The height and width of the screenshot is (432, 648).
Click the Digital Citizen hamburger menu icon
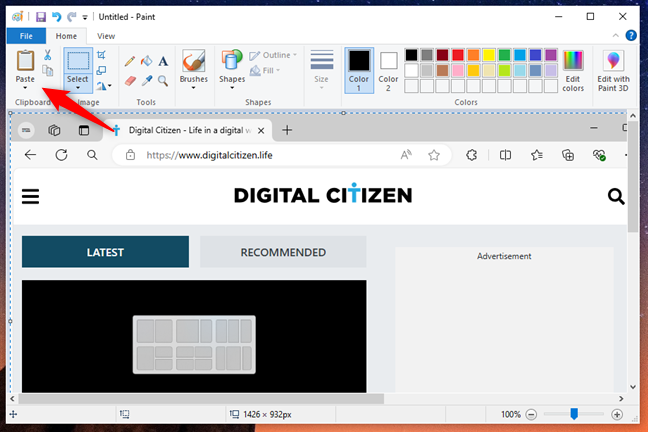click(x=31, y=196)
